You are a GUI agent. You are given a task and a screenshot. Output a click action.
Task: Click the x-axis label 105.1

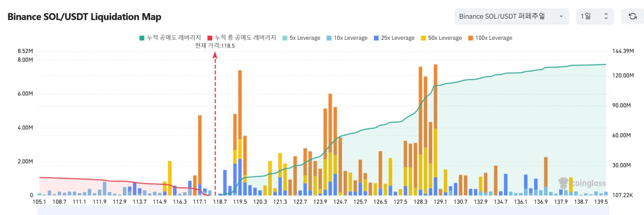(39, 201)
